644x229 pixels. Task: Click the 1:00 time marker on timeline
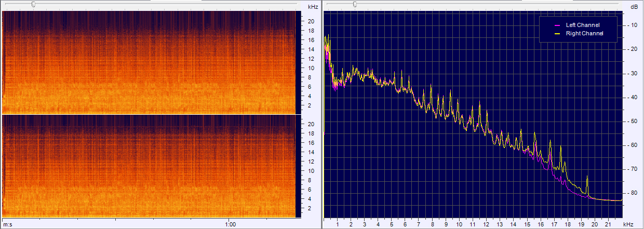point(231,224)
